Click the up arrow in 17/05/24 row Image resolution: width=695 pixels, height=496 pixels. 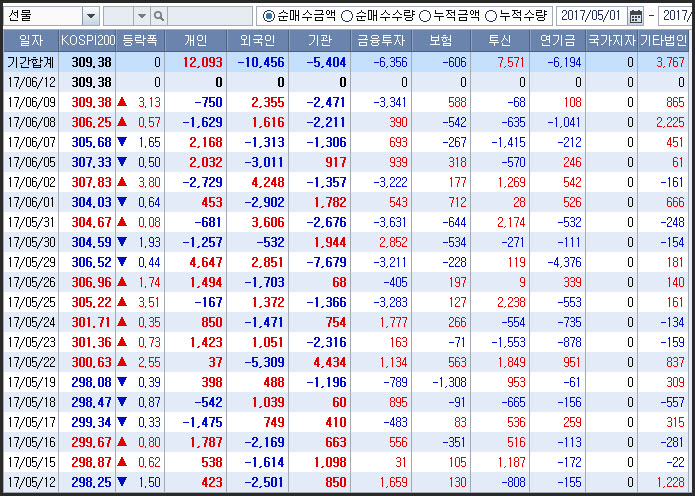tap(122, 322)
